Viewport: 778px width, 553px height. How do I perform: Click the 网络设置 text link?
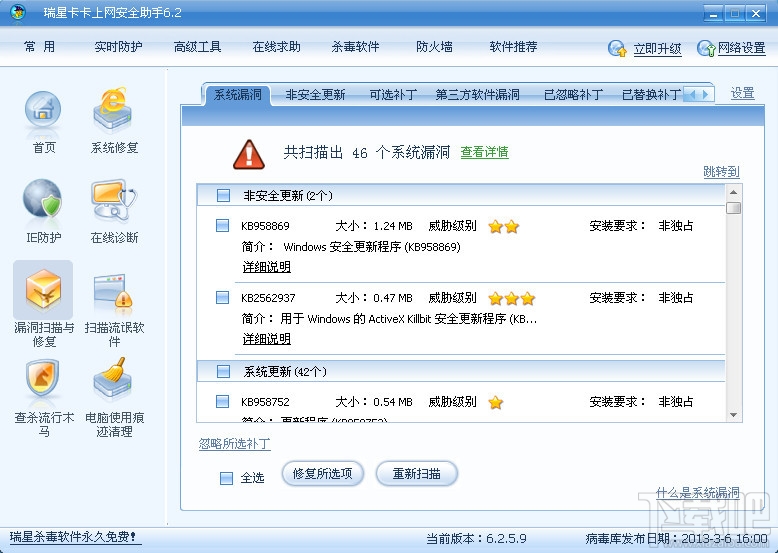[741, 48]
